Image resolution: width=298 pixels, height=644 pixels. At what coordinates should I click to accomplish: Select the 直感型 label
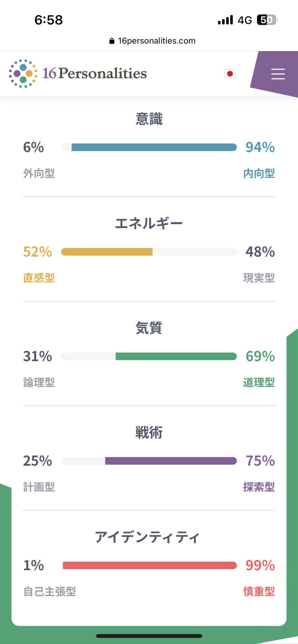tap(39, 278)
